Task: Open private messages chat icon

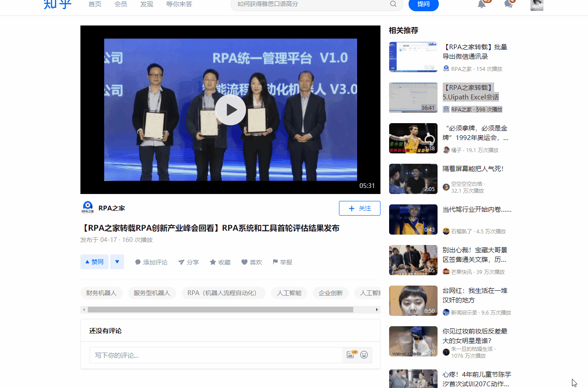Action: (x=508, y=4)
